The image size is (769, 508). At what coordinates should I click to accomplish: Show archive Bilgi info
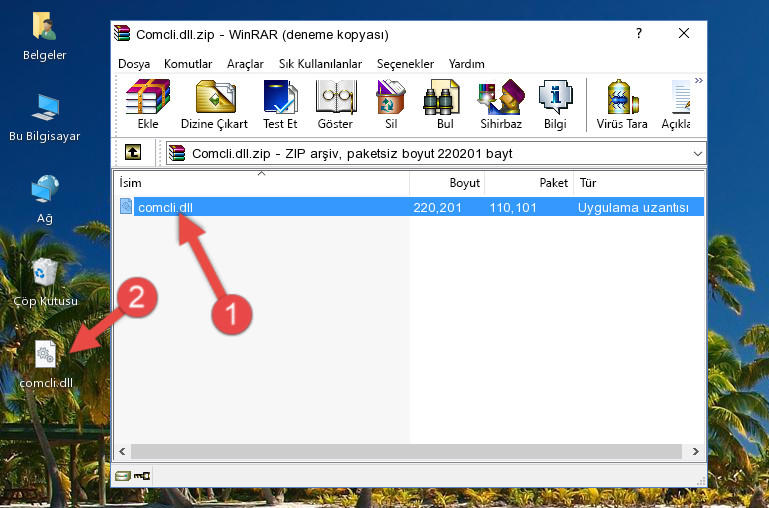tap(555, 104)
